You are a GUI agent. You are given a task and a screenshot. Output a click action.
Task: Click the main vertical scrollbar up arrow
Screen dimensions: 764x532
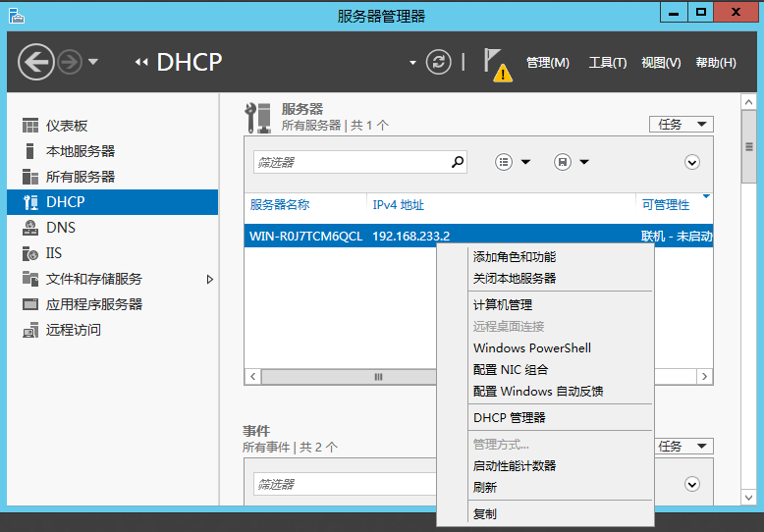pos(748,102)
